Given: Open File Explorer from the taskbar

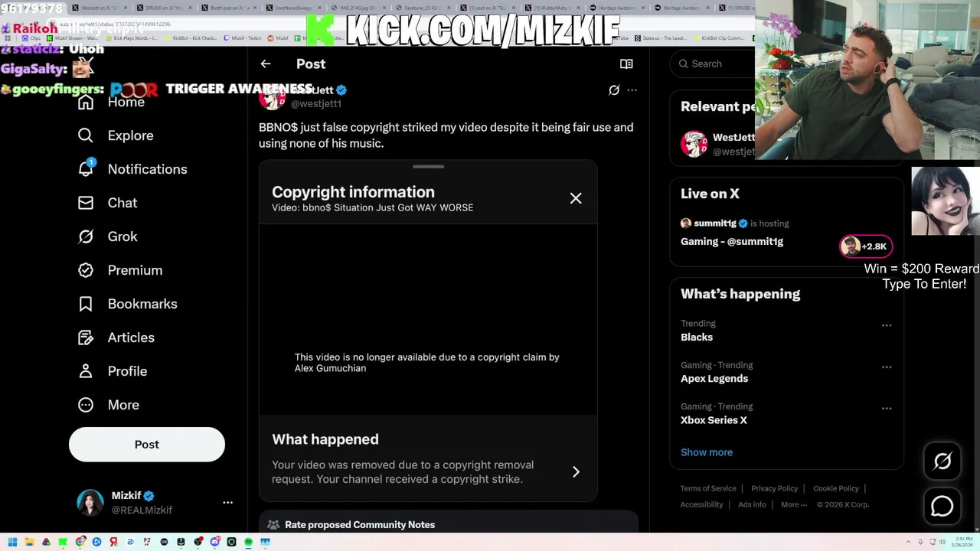Looking at the screenshot, I should click(29, 542).
